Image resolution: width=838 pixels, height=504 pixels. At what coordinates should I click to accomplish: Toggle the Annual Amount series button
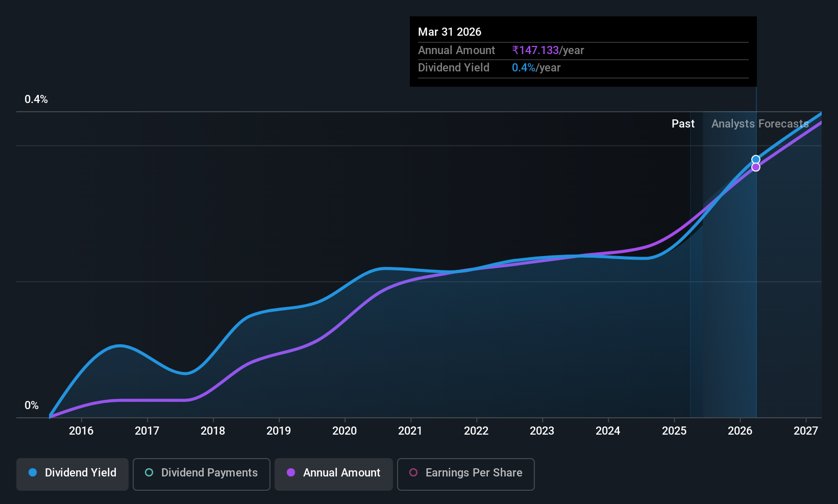coord(334,474)
